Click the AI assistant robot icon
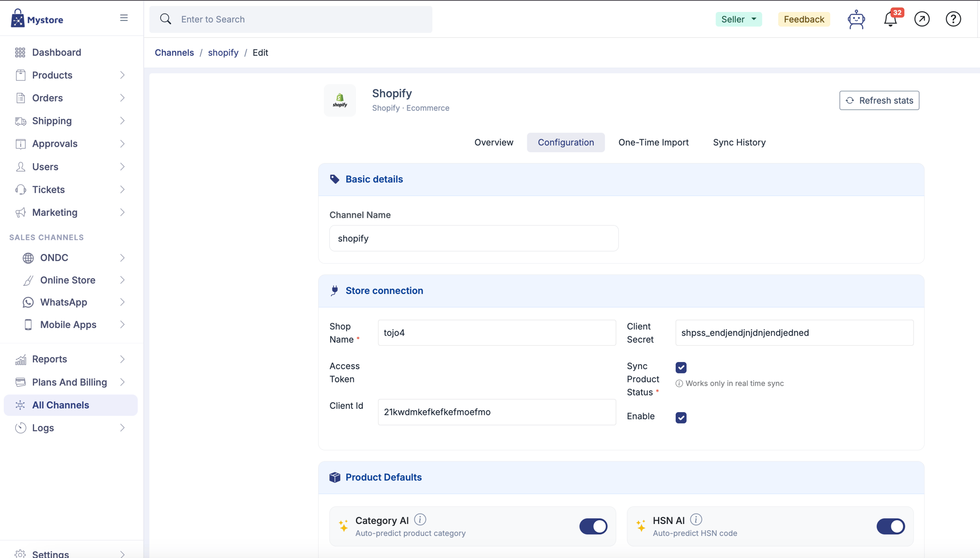Image resolution: width=980 pixels, height=558 pixels. coord(856,20)
